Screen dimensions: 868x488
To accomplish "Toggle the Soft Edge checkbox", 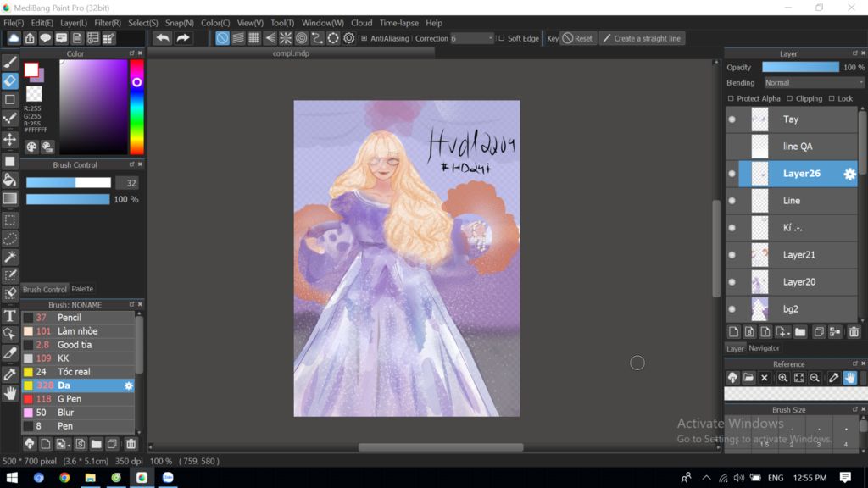I will point(502,38).
